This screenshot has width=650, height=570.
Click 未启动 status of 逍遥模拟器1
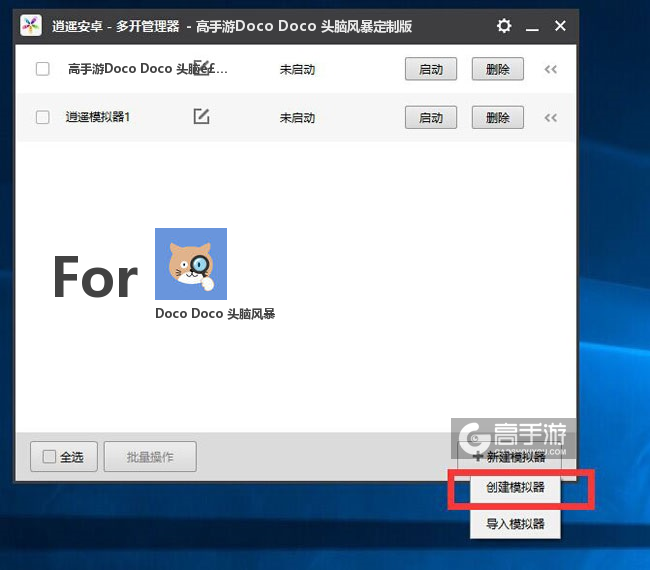[x=297, y=118]
